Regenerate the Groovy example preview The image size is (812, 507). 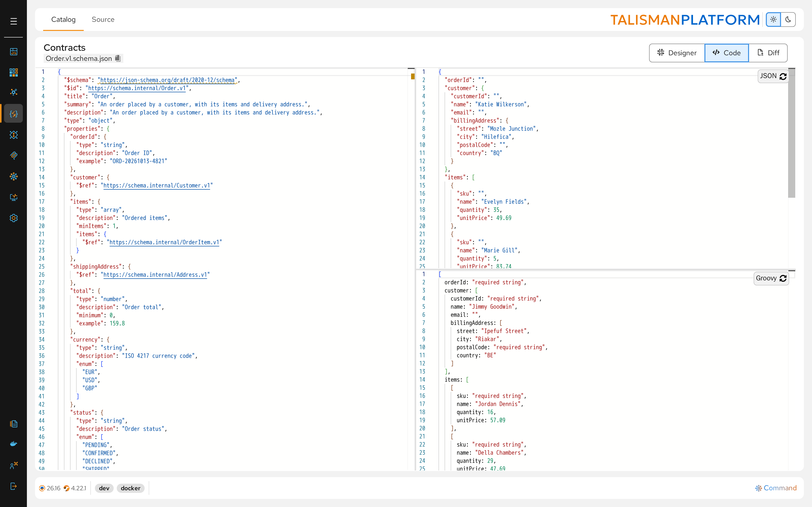tap(783, 279)
